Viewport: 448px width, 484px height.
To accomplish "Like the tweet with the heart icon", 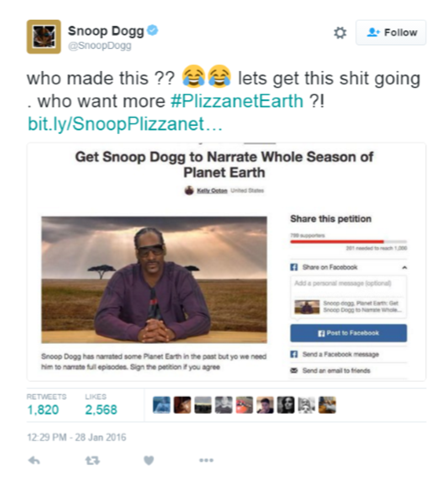I will pyautogui.click(x=149, y=461).
